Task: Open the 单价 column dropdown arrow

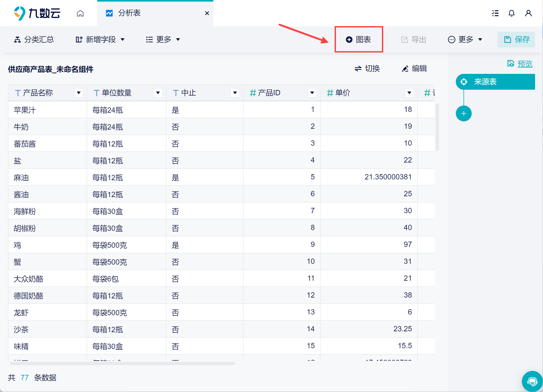Action: (x=409, y=93)
